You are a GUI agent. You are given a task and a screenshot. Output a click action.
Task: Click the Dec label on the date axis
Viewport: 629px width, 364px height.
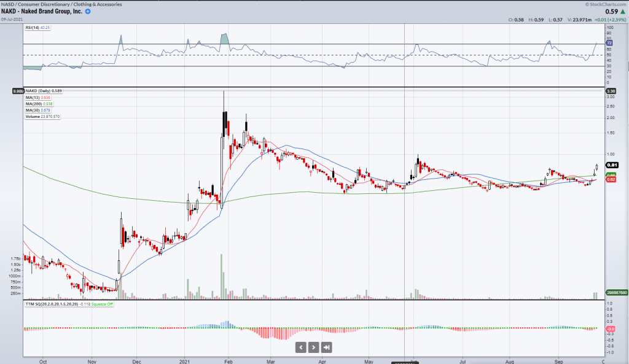coord(137,362)
